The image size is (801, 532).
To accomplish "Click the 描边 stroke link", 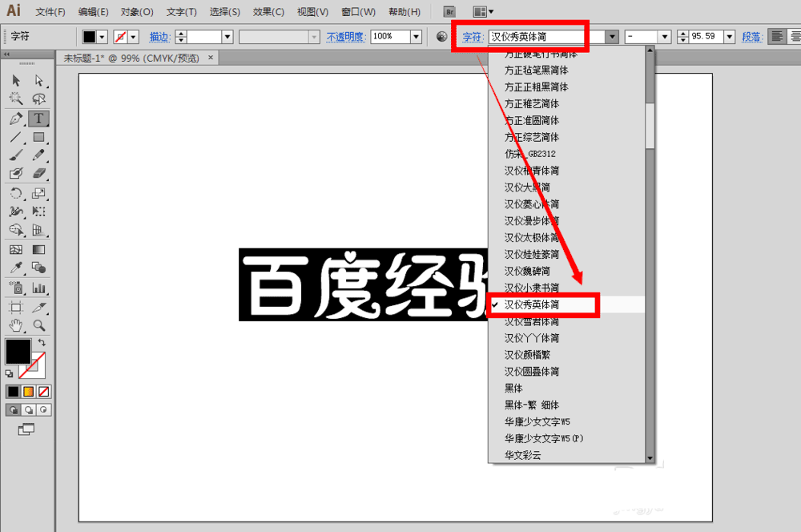I will tap(159, 37).
